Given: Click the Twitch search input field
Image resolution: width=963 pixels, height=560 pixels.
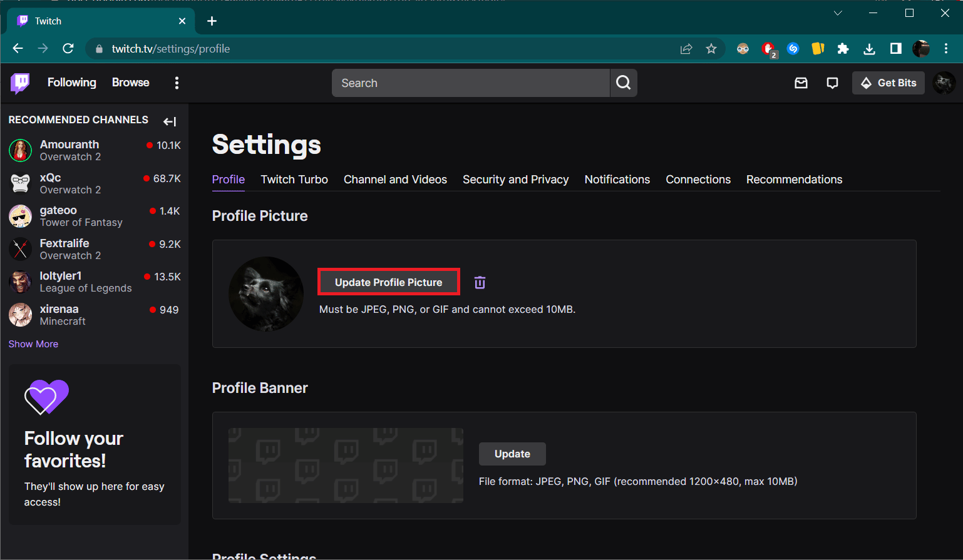Looking at the screenshot, I should pos(471,83).
